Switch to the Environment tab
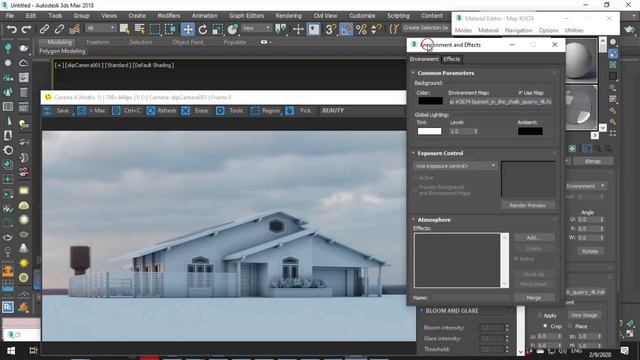Image resolution: width=640 pixels, height=360 pixels. (424, 59)
